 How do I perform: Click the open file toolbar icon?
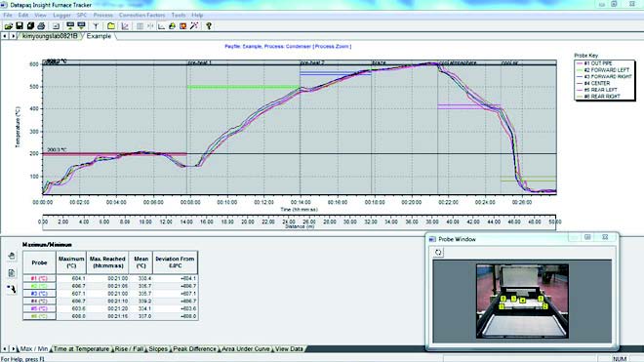click(x=9, y=26)
